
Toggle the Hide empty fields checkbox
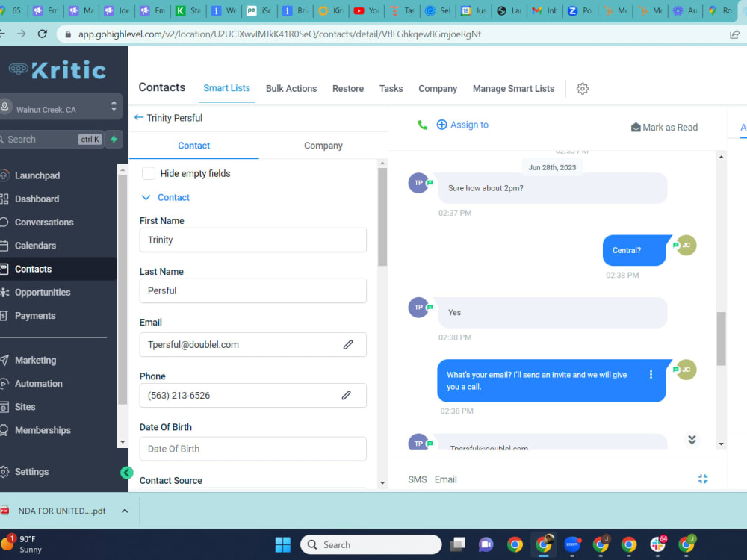(148, 173)
